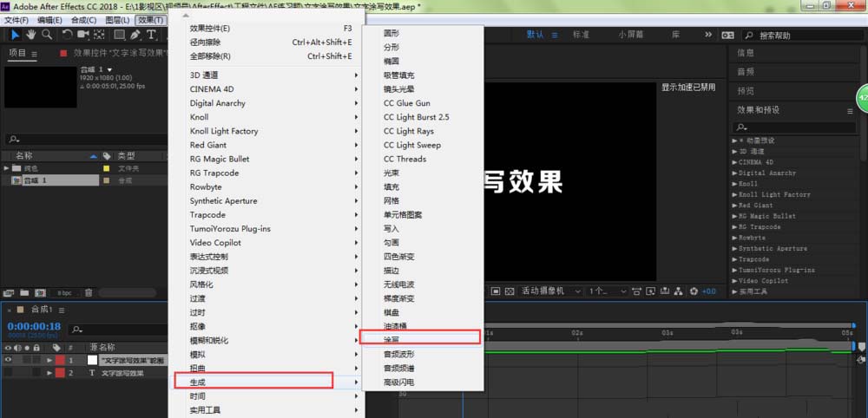Open the Timeline button in viewer
The width and height of the screenshot is (868, 418).
pos(665,291)
